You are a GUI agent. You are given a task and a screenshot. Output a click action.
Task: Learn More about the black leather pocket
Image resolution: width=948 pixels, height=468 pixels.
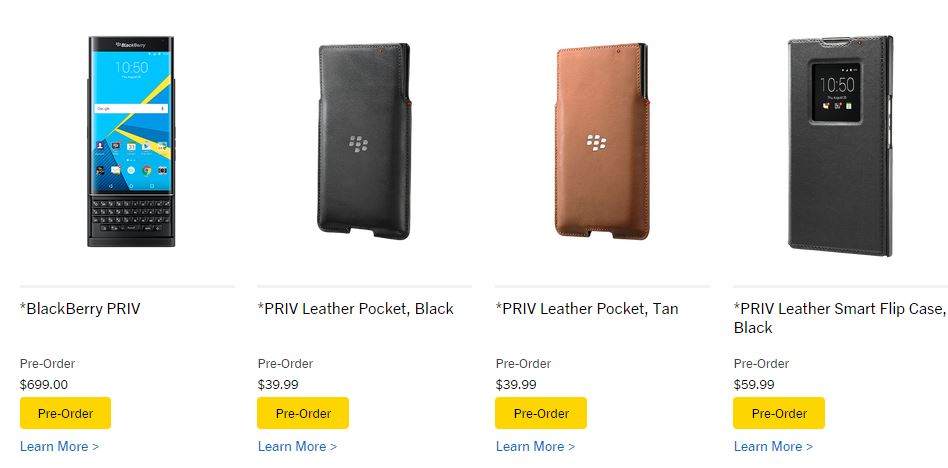pos(297,446)
